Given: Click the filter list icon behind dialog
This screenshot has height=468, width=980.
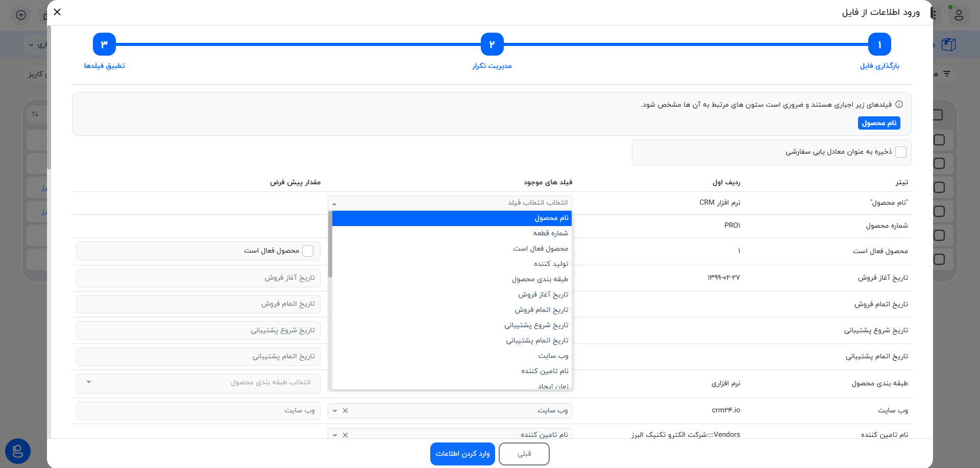Looking at the screenshot, I should click(x=947, y=74).
